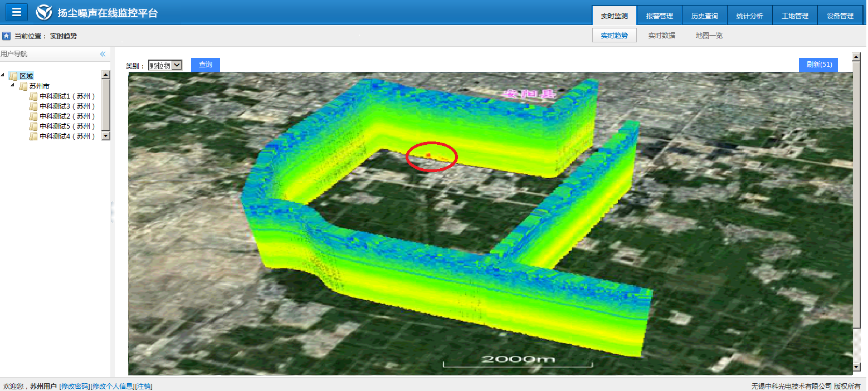The image size is (868, 391).
Task: Open the hamburger menu button
Action: pos(17,12)
